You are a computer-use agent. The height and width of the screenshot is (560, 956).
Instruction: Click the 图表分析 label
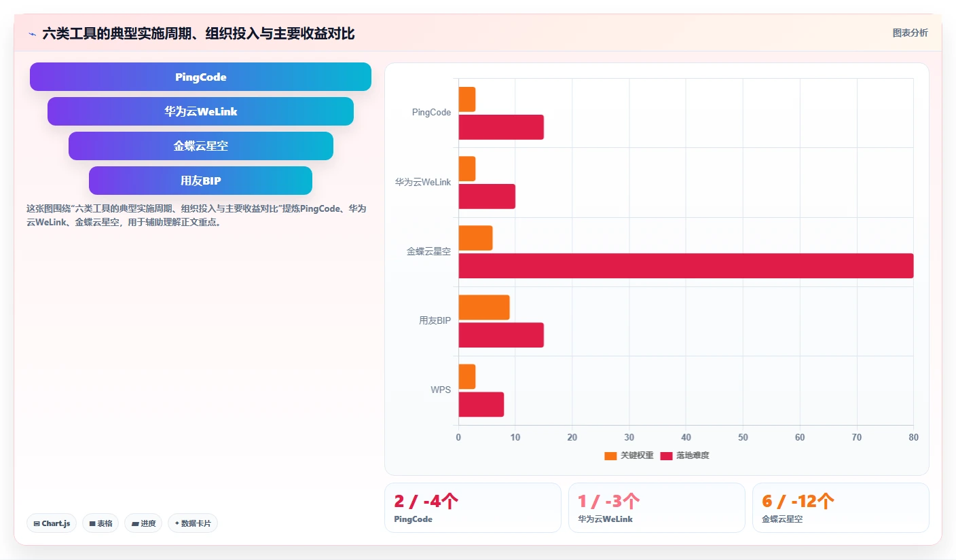pyautogui.click(x=910, y=33)
